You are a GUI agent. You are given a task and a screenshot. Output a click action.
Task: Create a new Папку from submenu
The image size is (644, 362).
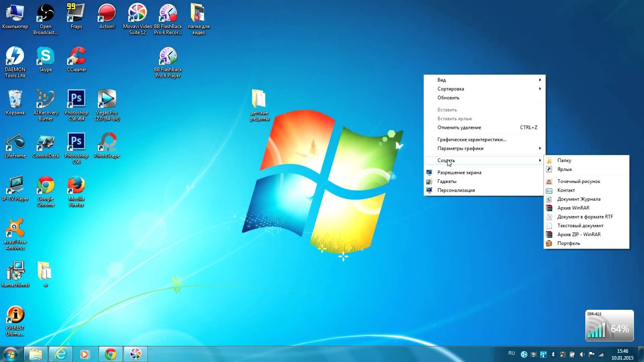click(x=587, y=160)
